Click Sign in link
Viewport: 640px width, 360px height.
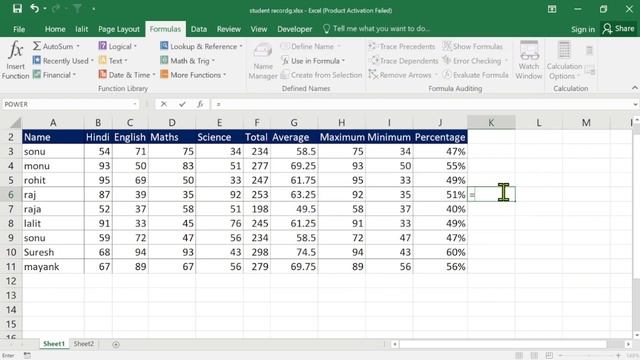[x=583, y=29]
